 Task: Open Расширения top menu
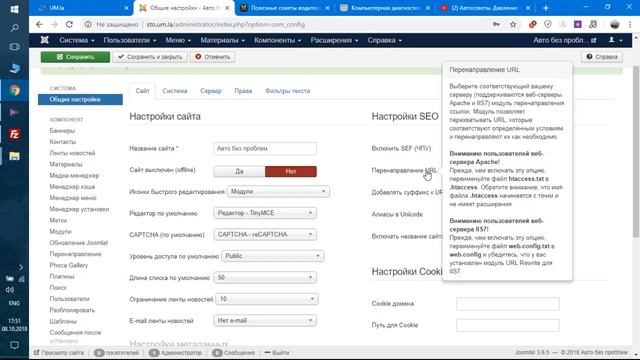point(334,40)
